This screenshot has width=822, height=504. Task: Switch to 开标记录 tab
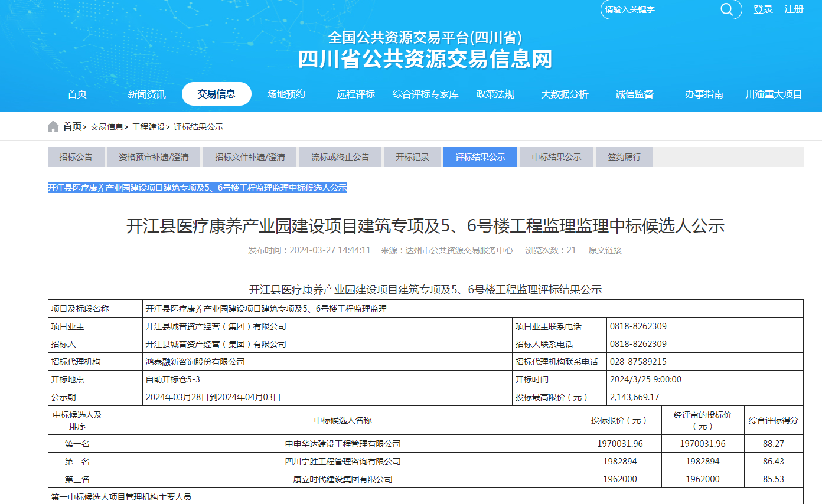pyautogui.click(x=412, y=157)
